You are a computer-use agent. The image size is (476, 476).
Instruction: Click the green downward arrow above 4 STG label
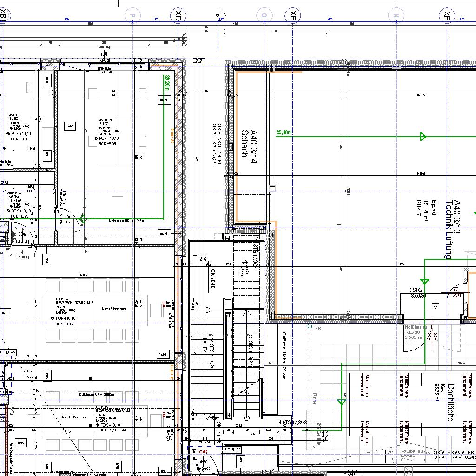(342, 402)
